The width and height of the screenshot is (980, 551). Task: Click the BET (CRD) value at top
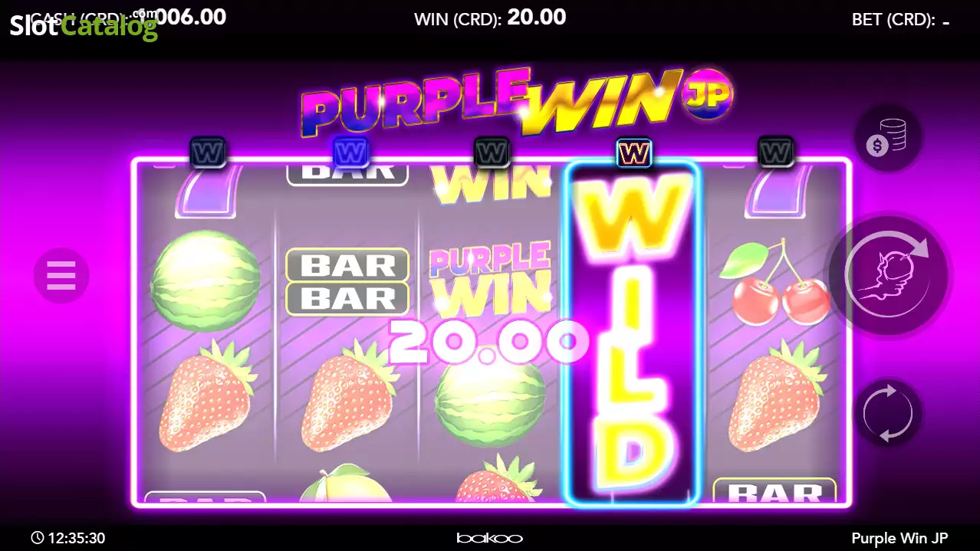tap(946, 21)
